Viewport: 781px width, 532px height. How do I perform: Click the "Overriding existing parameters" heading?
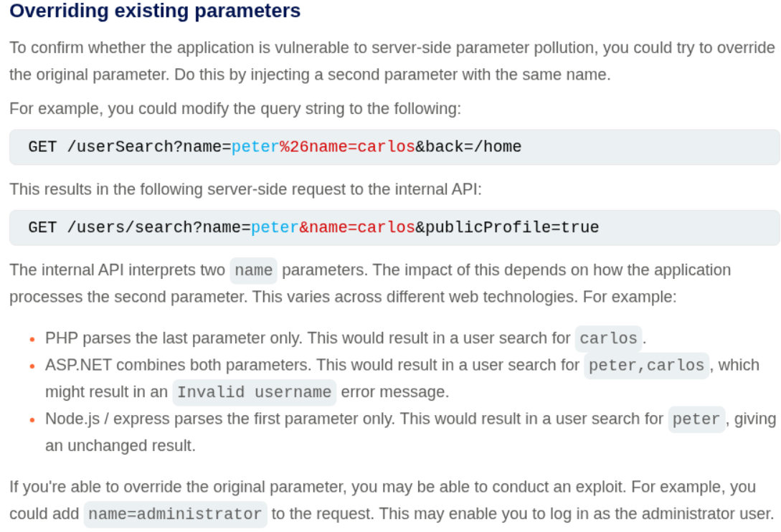coord(155,11)
